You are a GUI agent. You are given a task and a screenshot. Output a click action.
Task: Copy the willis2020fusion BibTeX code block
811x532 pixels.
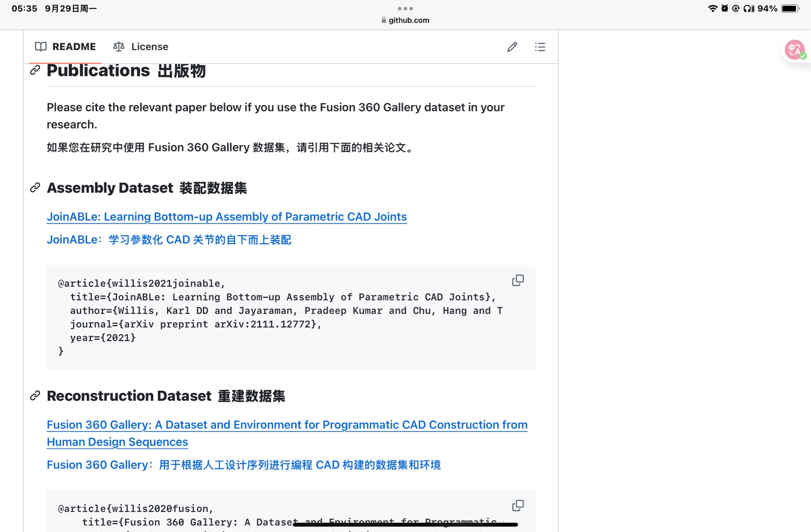click(x=518, y=506)
